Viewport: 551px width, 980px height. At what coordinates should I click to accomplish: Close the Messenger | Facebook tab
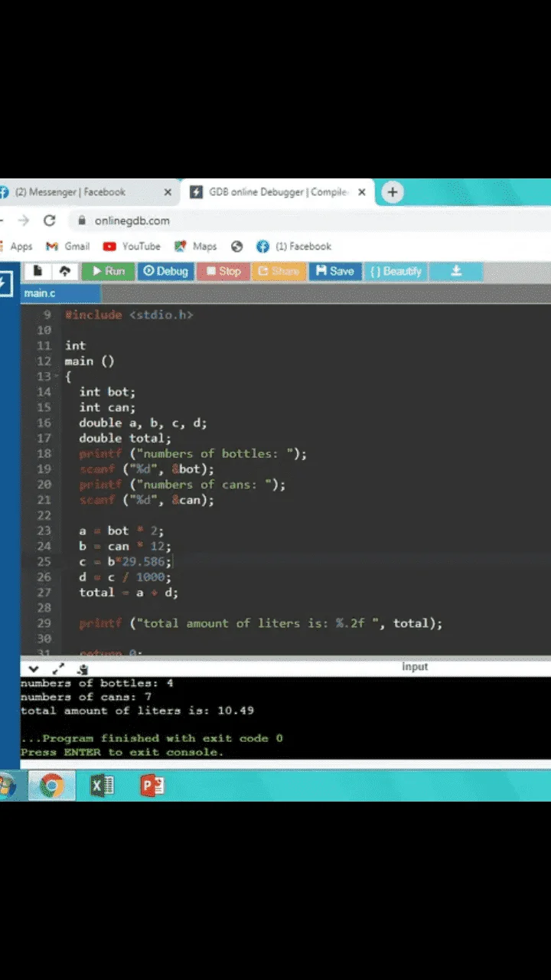168,192
